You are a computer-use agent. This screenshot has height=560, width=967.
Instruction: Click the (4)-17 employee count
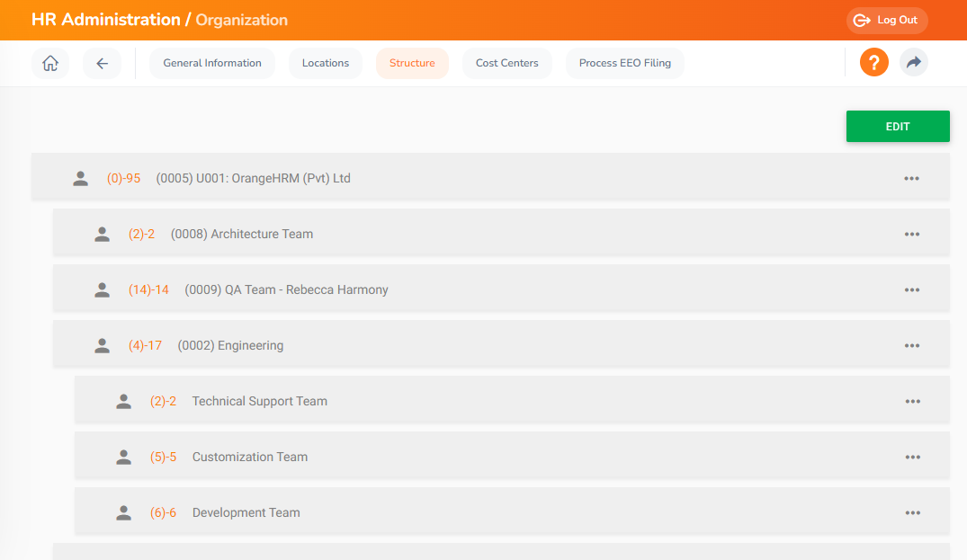[x=145, y=345]
